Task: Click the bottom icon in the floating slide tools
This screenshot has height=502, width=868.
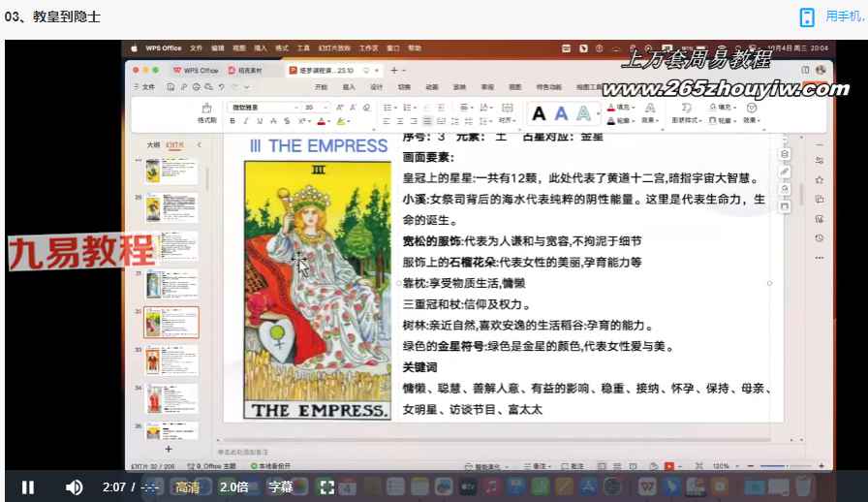Action: click(785, 206)
